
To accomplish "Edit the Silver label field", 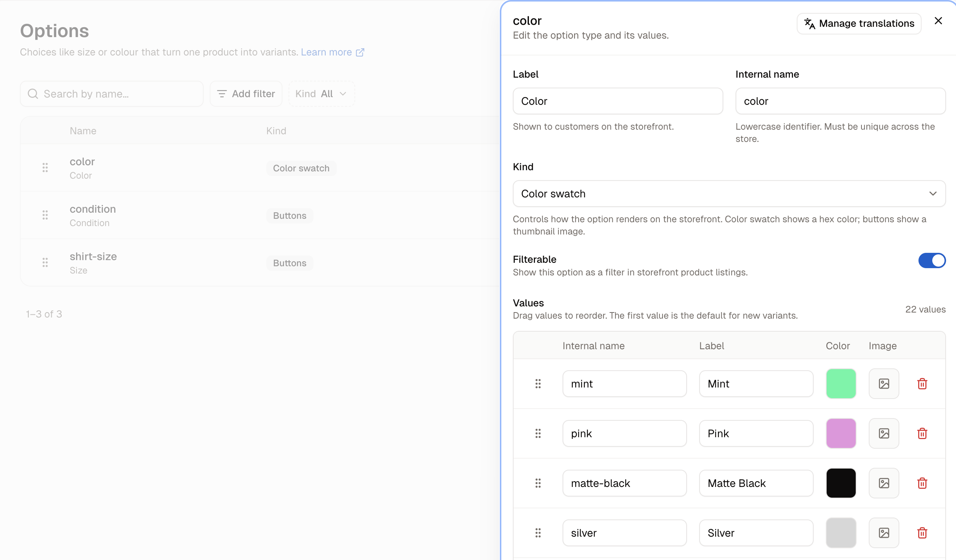I will [756, 533].
